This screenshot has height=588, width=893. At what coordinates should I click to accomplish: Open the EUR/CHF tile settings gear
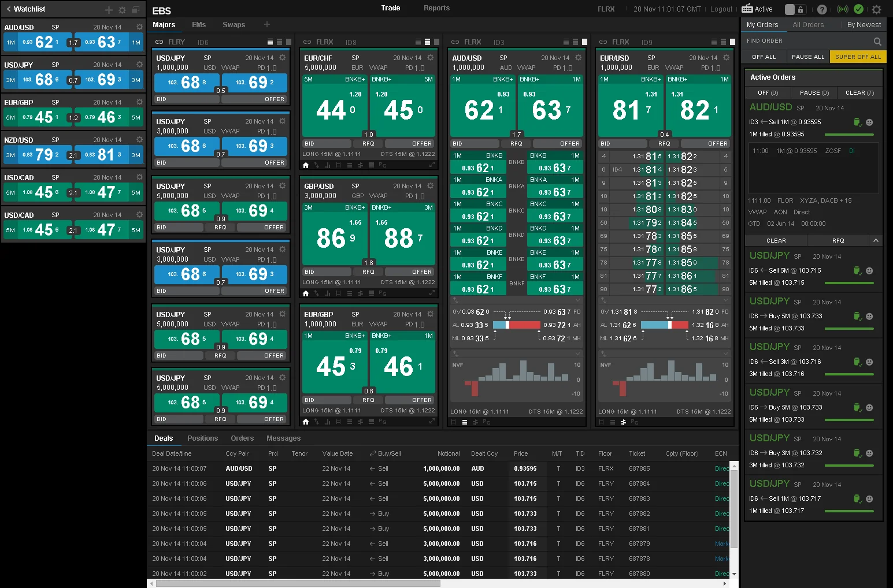[x=430, y=58]
